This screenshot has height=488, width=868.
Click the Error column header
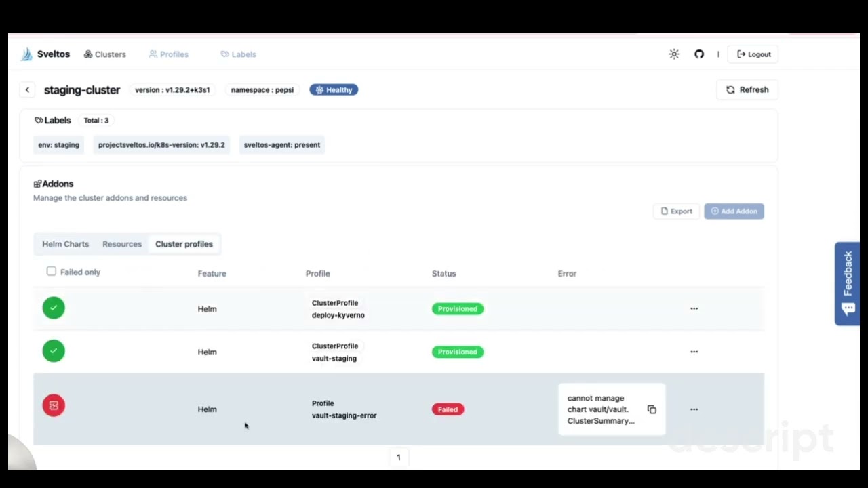(x=567, y=273)
